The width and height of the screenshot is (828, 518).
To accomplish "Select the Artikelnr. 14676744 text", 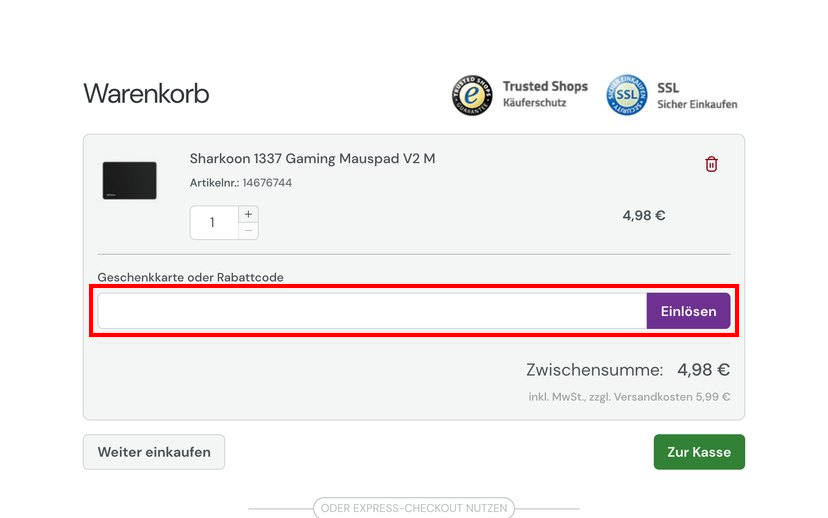I will [x=241, y=183].
